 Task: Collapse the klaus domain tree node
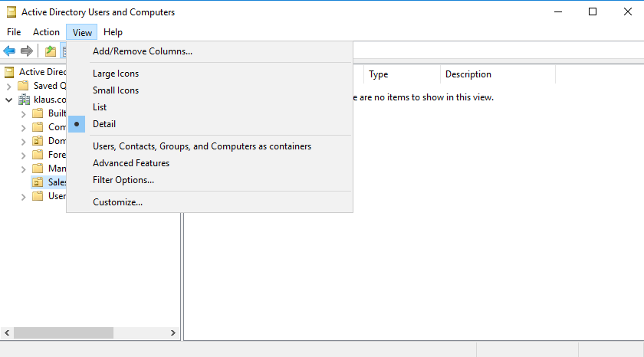[x=9, y=100]
